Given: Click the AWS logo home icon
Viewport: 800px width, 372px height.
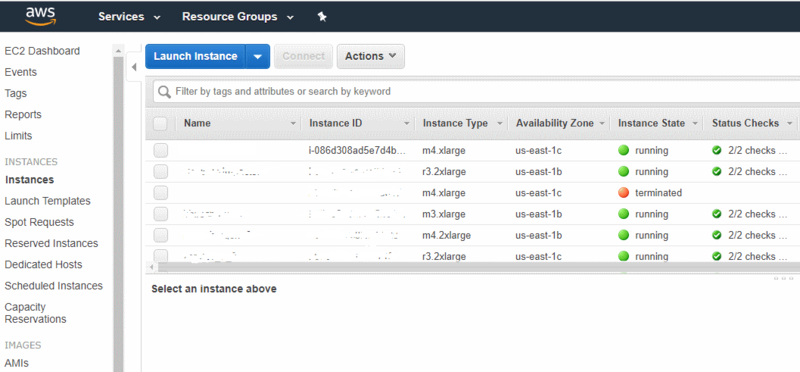Looking at the screenshot, I should tap(41, 16).
